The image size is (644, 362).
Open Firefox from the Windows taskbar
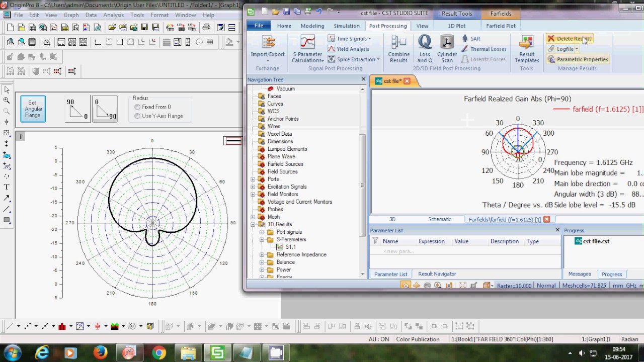point(100,353)
